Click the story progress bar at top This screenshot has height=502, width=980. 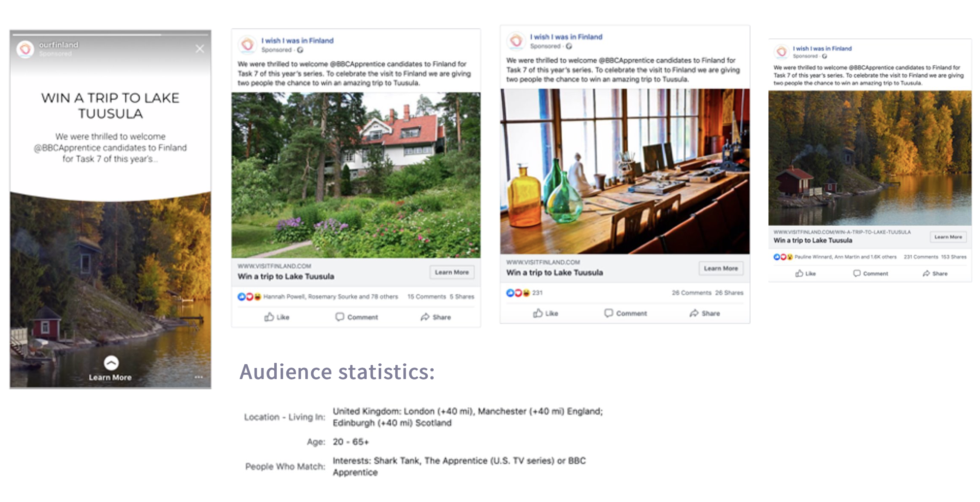110,34
